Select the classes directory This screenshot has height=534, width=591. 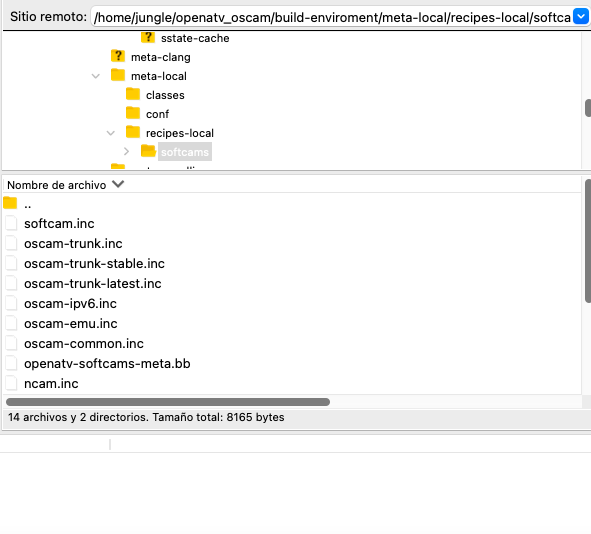coord(165,95)
